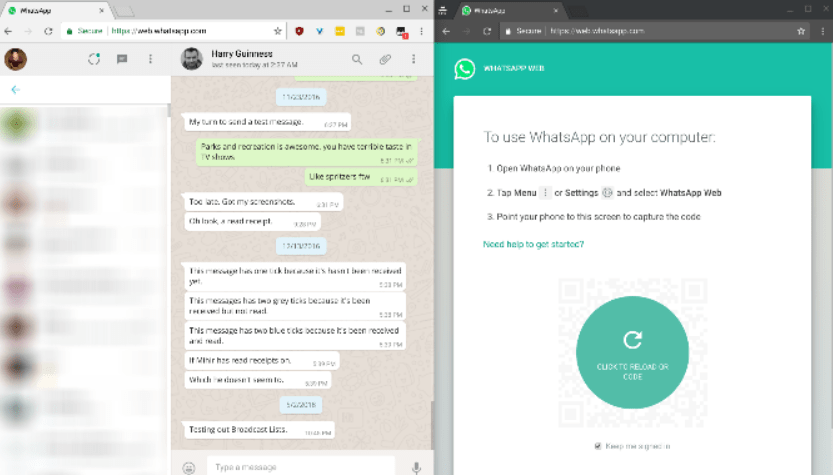The height and width of the screenshot is (475, 833).
Task: Click to reload QR code button
Action: pos(632,352)
